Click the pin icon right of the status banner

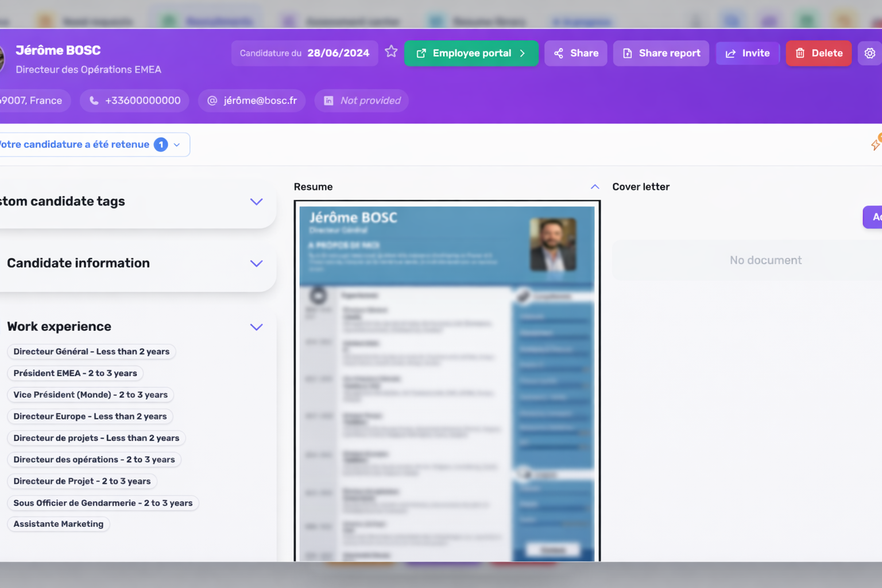pos(876,144)
